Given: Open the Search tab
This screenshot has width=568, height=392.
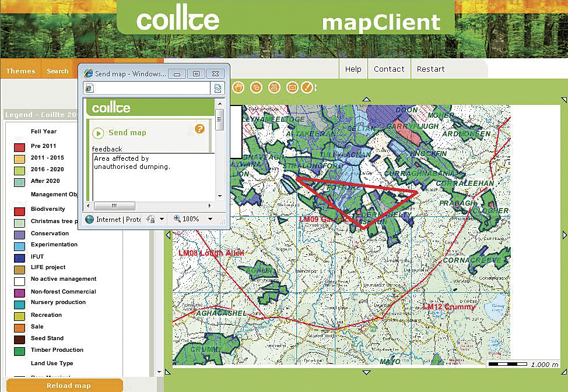Looking at the screenshot, I should click(58, 71).
